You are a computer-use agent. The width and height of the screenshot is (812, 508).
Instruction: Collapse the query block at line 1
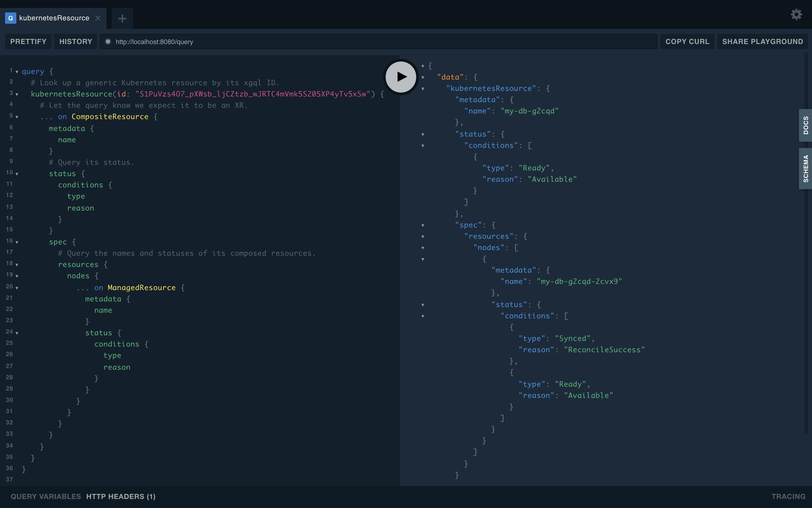click(x=17, y=72)
